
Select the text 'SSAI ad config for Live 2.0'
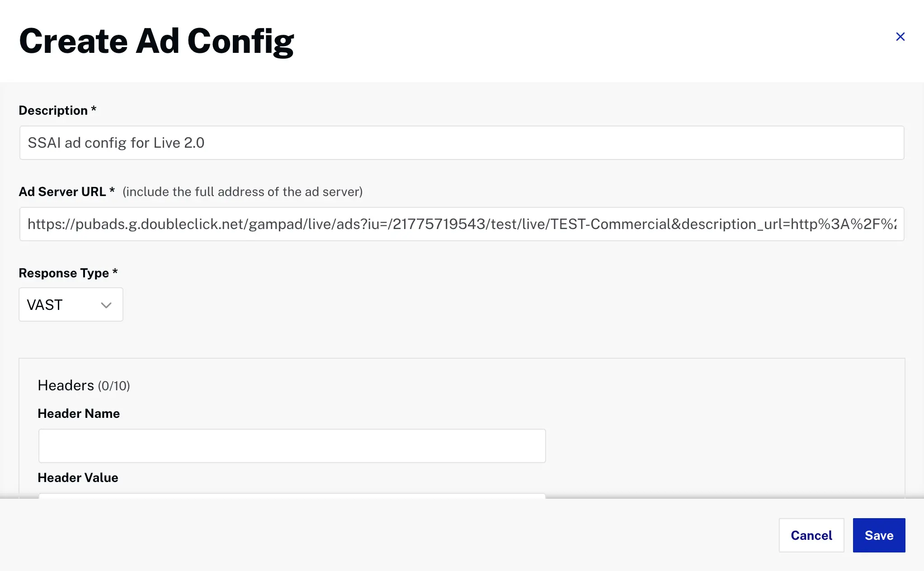click(116, 143)
